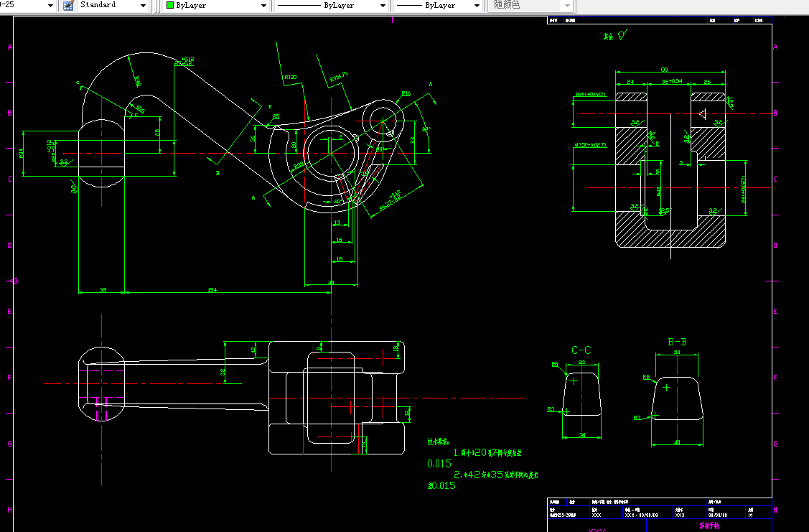Pick the 32 vertical dimension in the bottom view
809x532 pixels.
pos(223,371)
